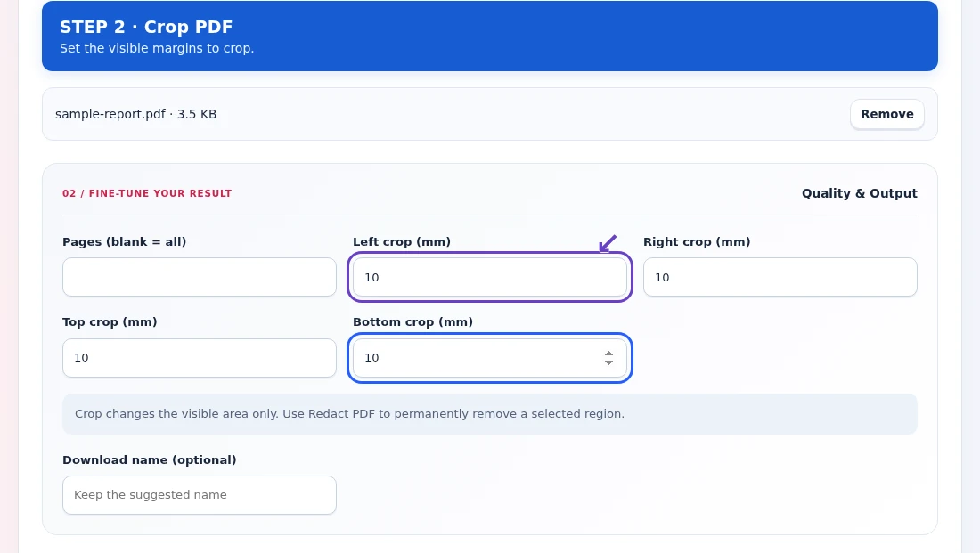Click the Quality & Output heading
980x553 pixels.
tap(860, 194)
